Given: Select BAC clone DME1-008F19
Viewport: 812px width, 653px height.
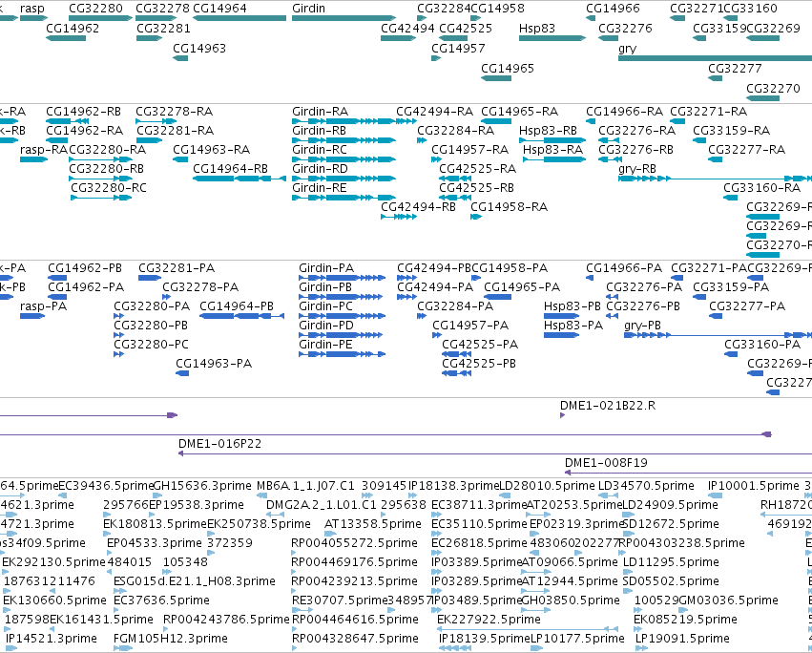Looking at the screenshot, I should pyautogui.click(x=688, y=473).
